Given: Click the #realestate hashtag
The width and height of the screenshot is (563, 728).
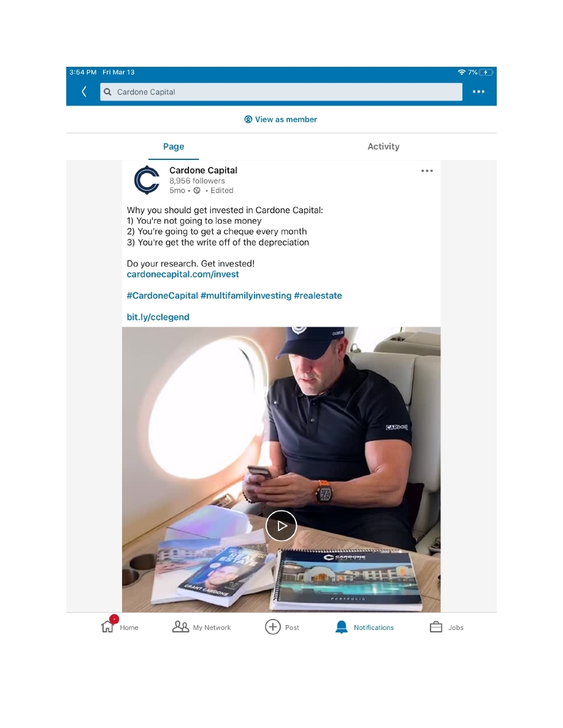Looking at the screenshot, I should [318, 296].
